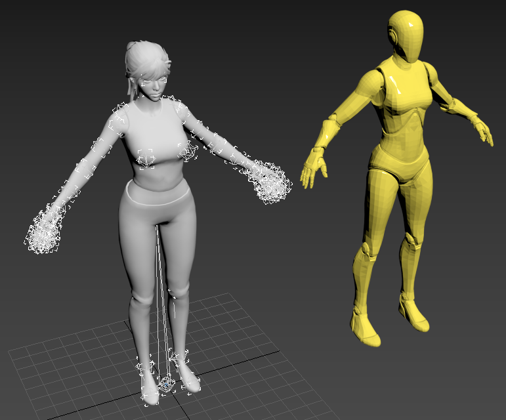Select the yellow mannequin's knee joint cap
The height and width of the screenshot is (420, 506).
[x=366, y=249]
